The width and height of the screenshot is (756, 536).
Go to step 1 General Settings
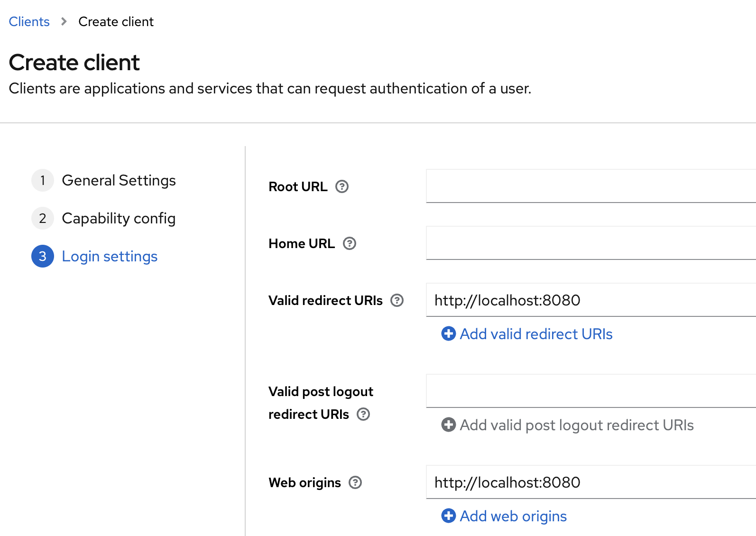point(104,180)
